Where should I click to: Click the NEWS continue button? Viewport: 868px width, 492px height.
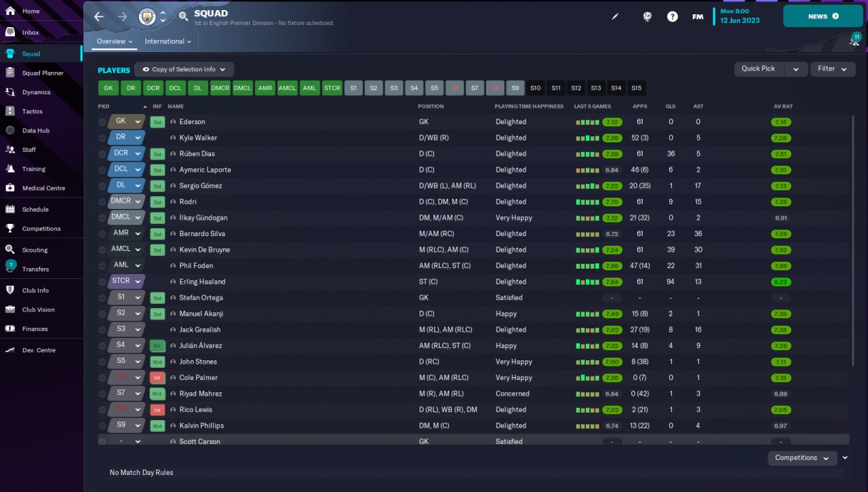pyautogui.click(x=823, y=16)
